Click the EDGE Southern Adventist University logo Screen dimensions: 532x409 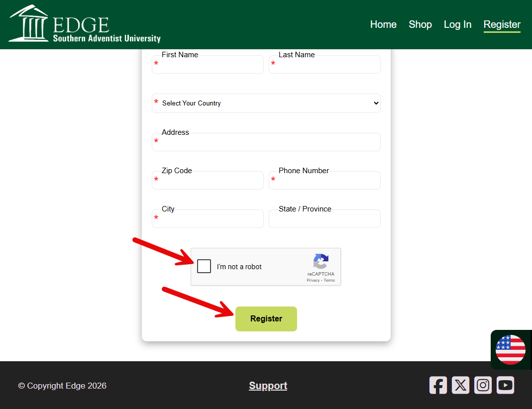pyautogui.click(x=85, y=24)
